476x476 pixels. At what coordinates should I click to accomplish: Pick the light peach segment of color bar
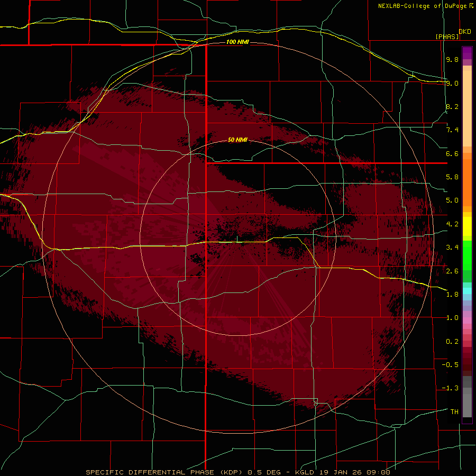tap(467, 108)
